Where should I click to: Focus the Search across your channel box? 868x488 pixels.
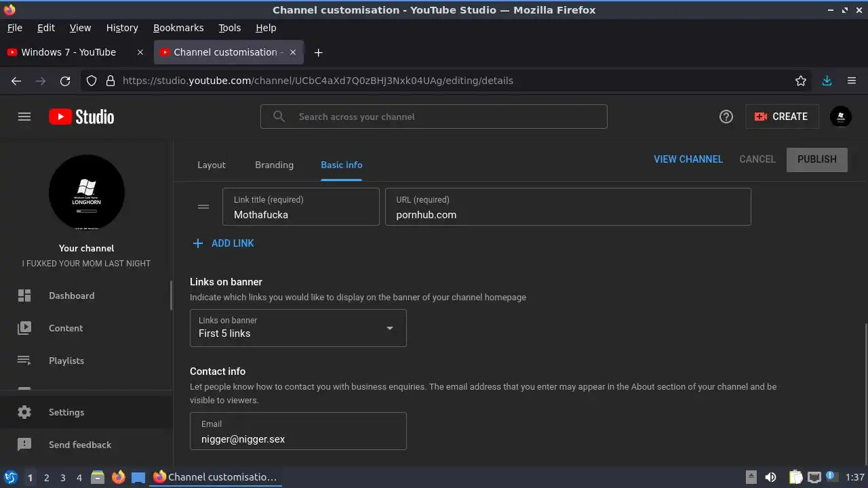434,117
